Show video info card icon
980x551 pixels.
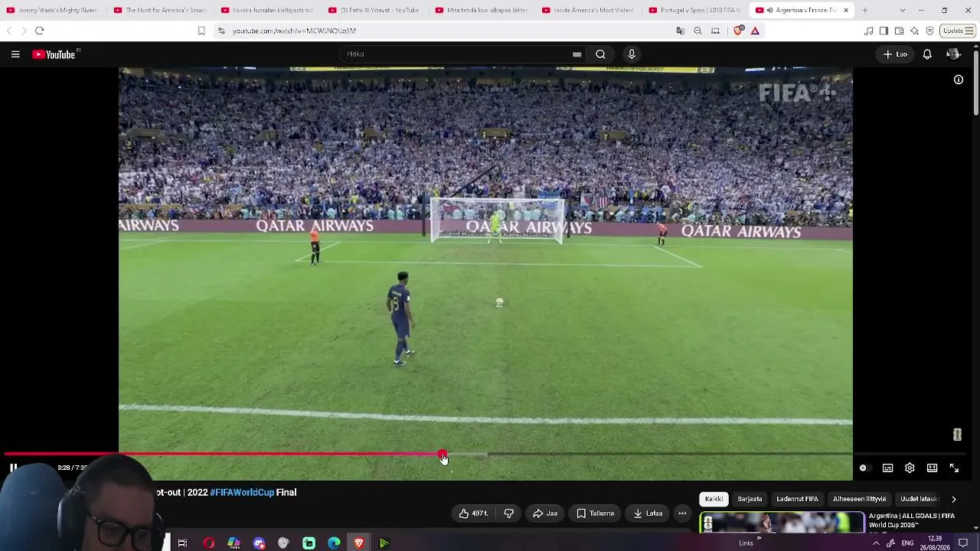[x=959, y=80]
